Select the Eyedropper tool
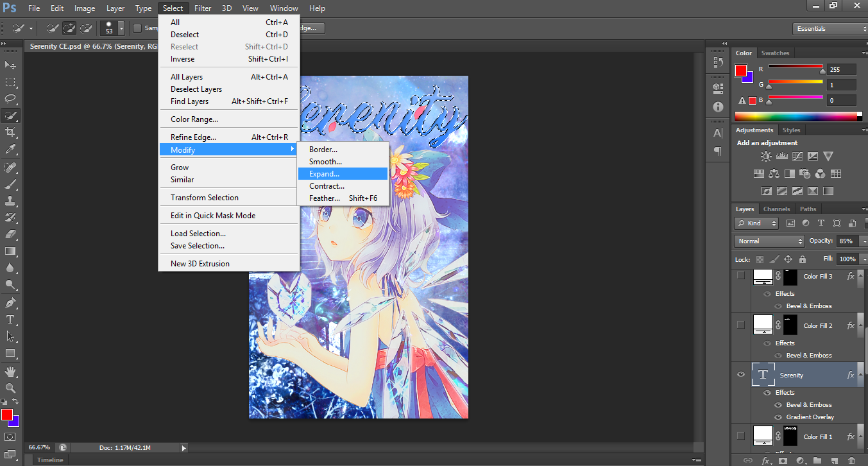The image size is (868, 466). 11,149
